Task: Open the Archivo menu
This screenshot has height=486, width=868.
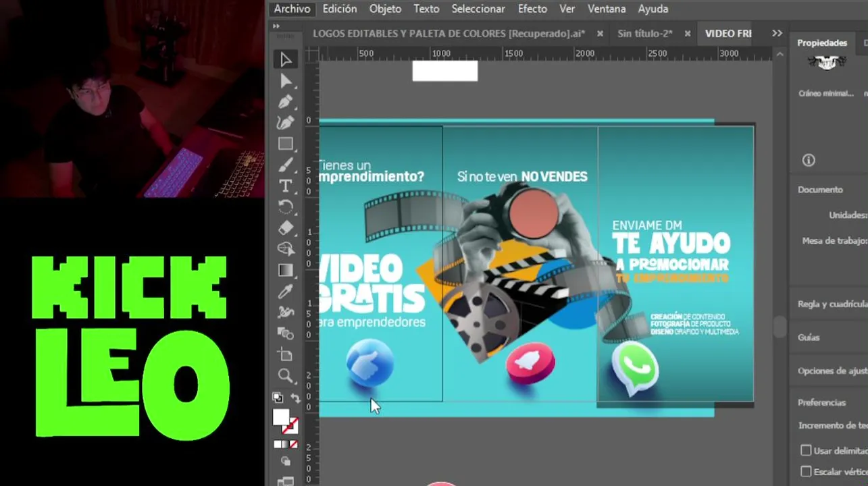Action: [292, 9]
